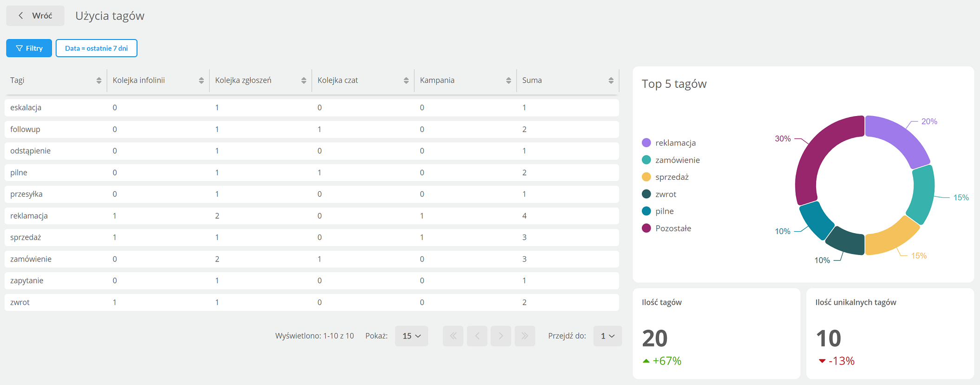Click the Ilość unikalnych tagów value 10
980x385 pixels.
click(x=829, y=338)
